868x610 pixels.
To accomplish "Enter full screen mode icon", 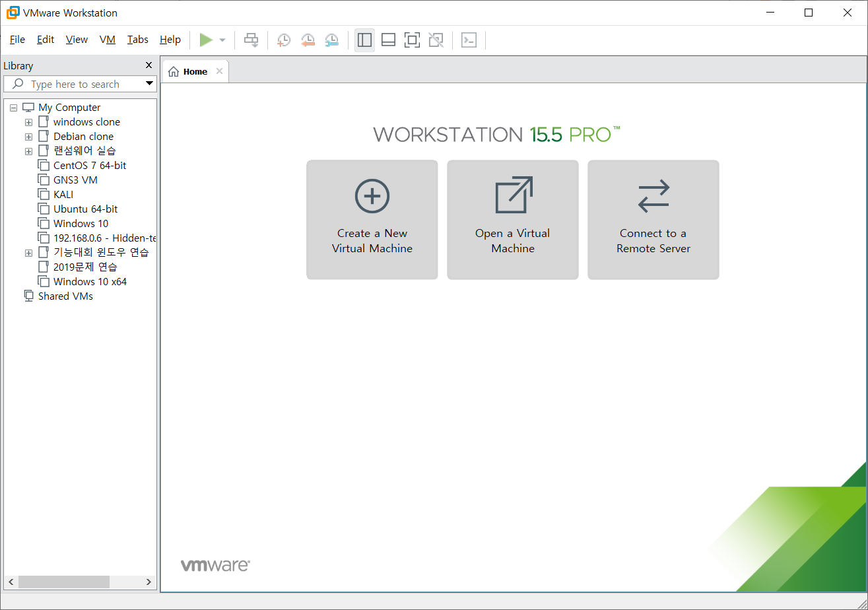I will click(412, 40).
